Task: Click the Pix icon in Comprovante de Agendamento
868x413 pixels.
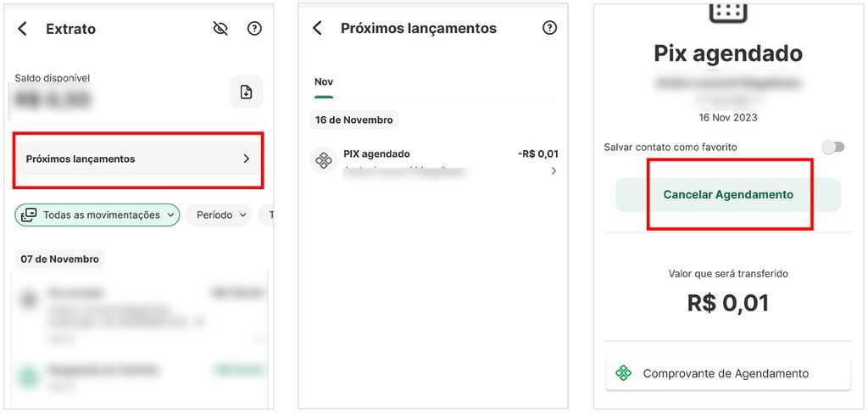Action: (624, 373)
